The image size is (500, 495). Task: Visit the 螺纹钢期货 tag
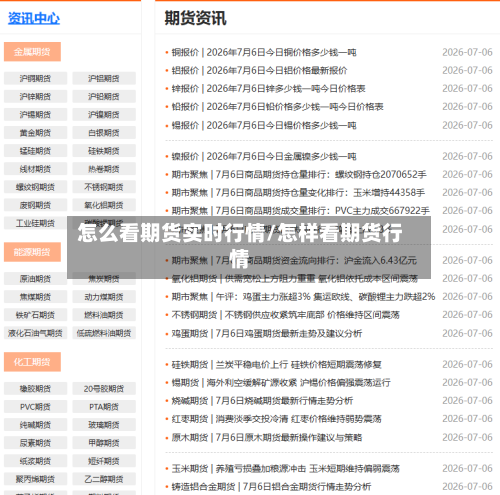pos(35,187)
